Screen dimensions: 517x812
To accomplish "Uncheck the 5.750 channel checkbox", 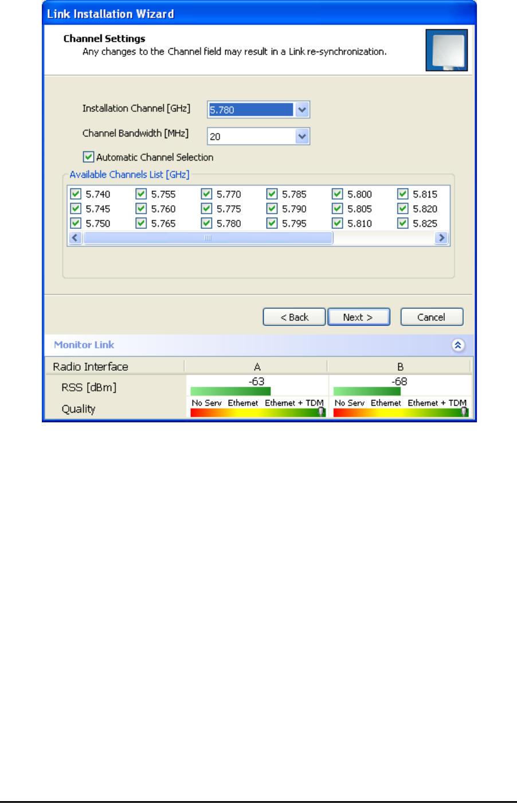I will pos(76,223).
